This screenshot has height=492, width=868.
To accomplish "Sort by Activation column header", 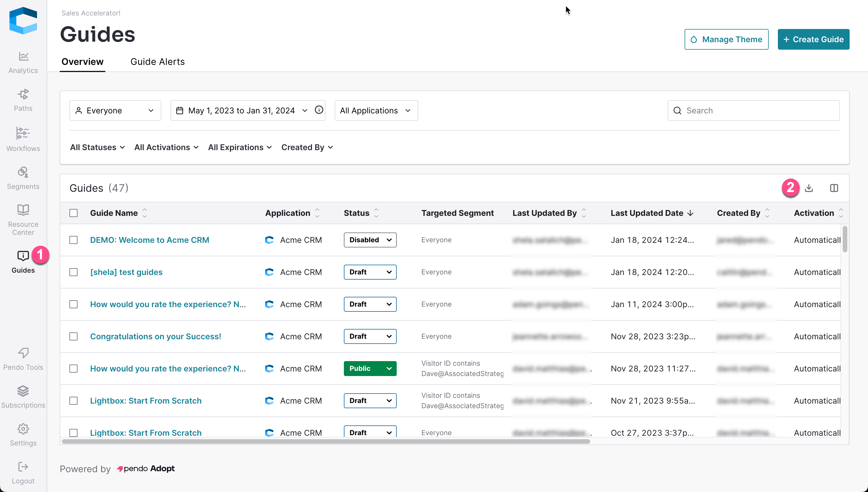I will click(x=841, y=213).
